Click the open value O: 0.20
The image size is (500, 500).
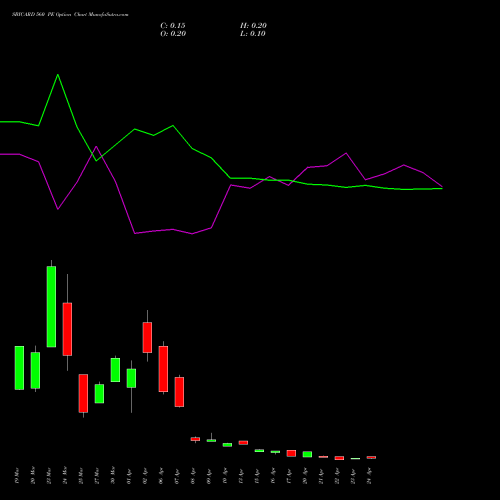click(x=173, y=34)
